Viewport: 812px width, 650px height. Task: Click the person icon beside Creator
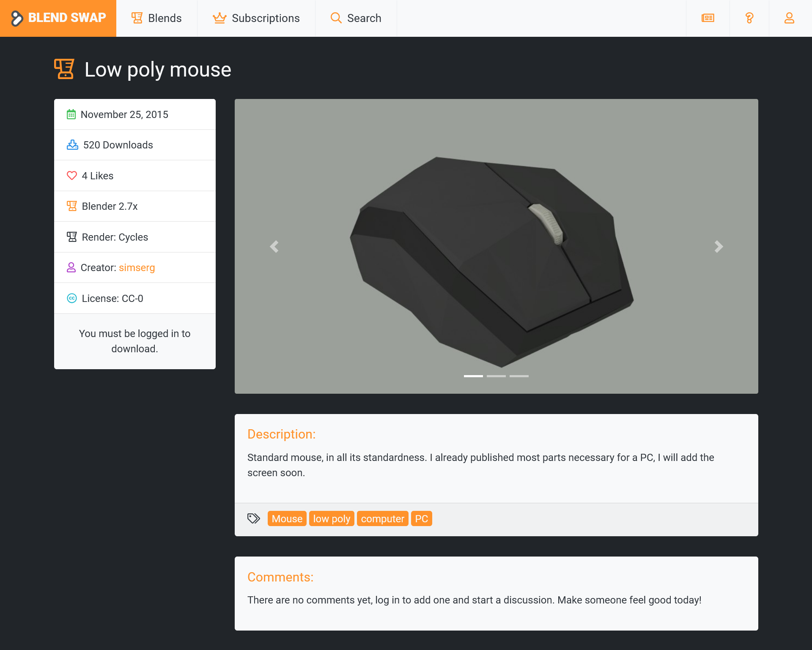pos(71,267)
